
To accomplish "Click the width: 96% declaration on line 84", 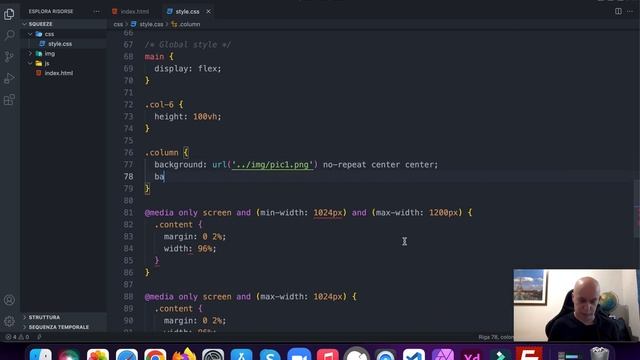I will pos(190,249).
